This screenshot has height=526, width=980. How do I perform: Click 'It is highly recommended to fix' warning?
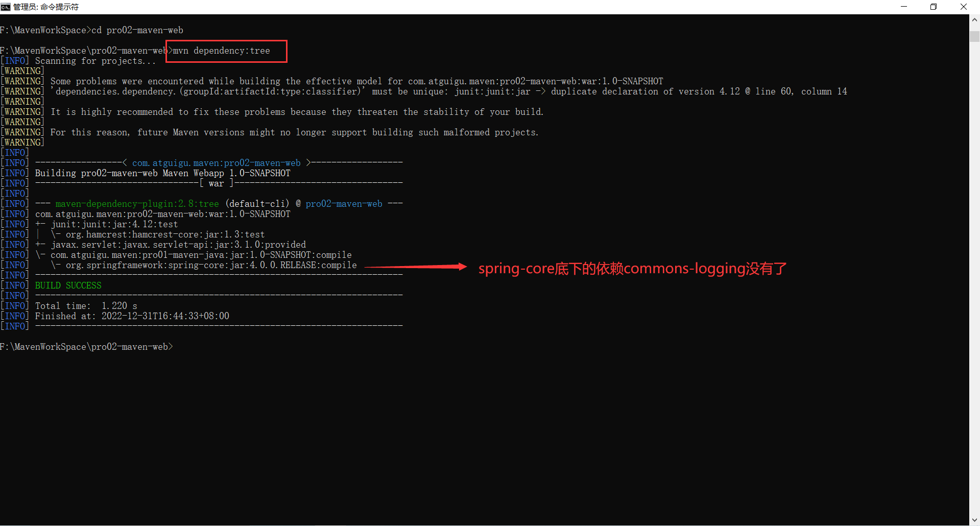(297, 112)
